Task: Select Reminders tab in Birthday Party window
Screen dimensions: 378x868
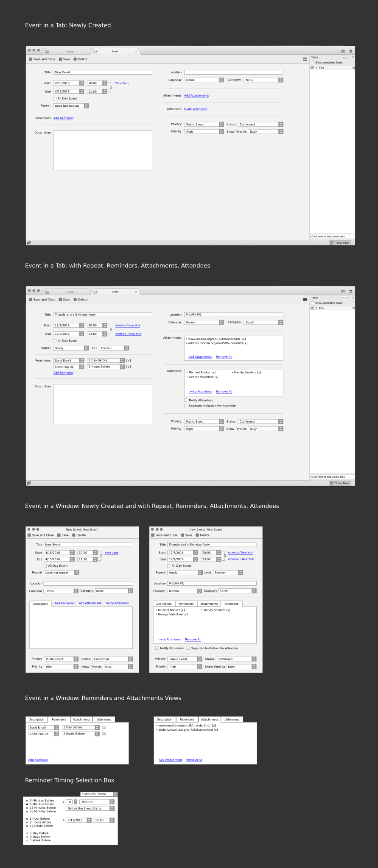Action: [x=186, y=604]
